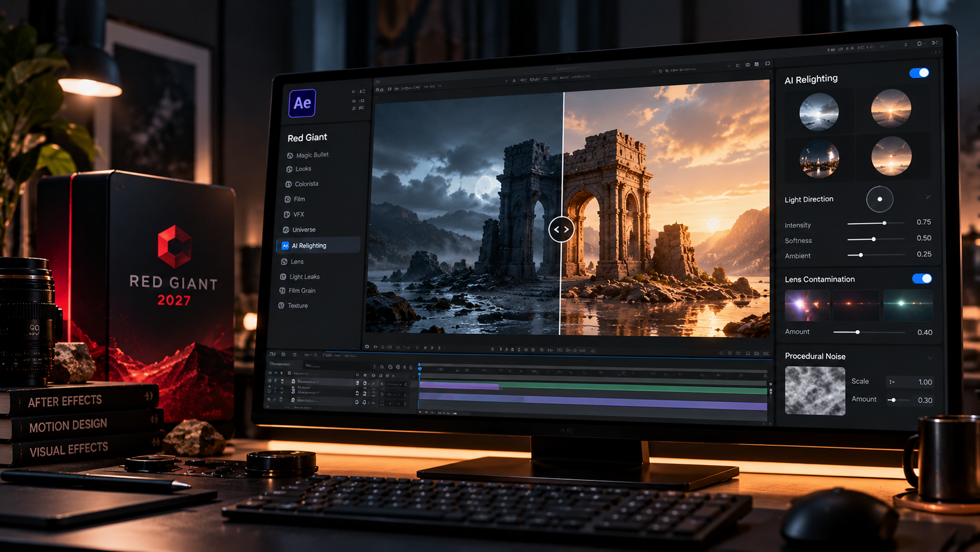The image size is (980, 552).
Task: Choose the red streak lens flare preset
Action: click(x=856, y=305)
